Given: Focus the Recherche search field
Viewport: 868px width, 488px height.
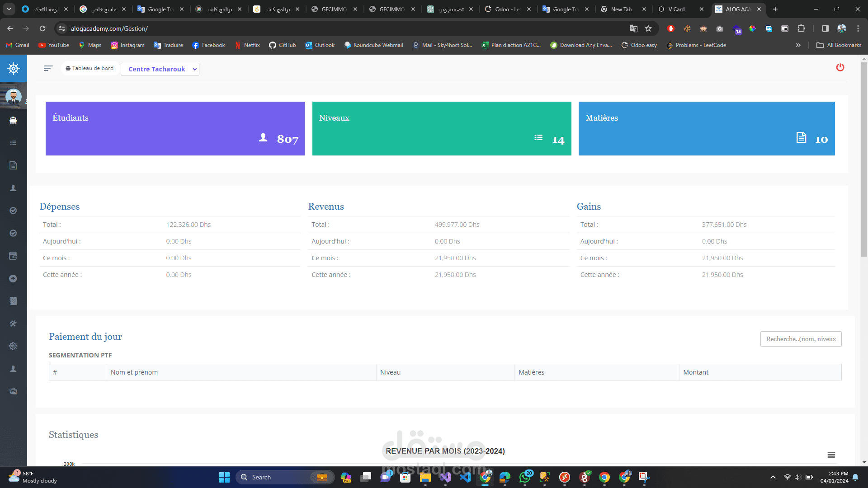Looking at the screenshot, I should (x=801, y=339).
